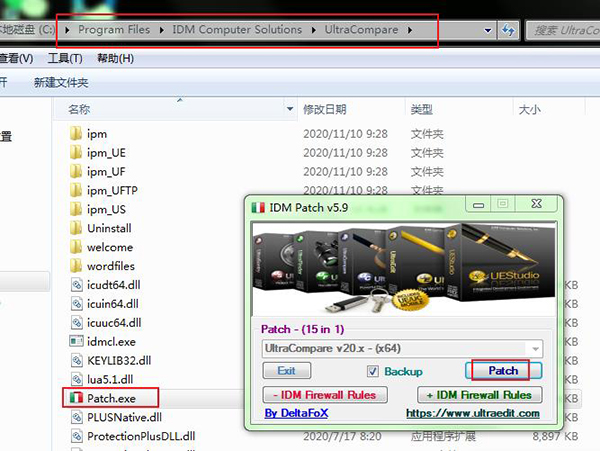The width and height of the screenshot is (600, 451).
Task: Click the Uninstall folder icon
Action: [x=76, y=228]
